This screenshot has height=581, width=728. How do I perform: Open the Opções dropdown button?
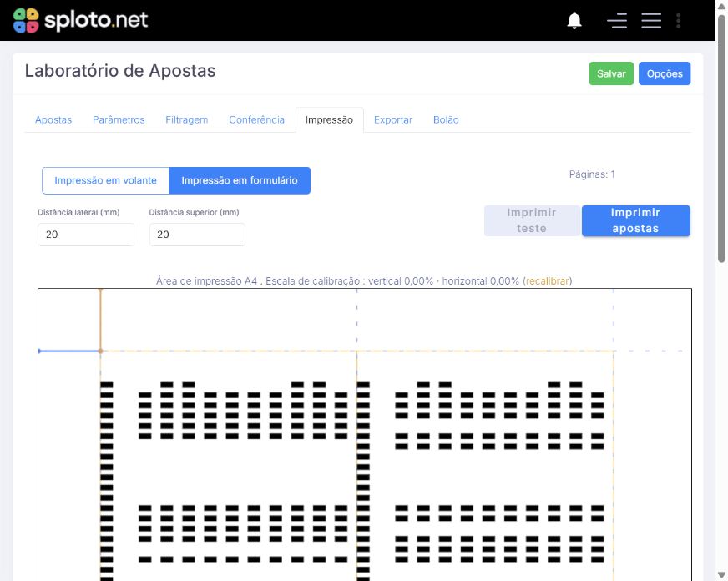[665, 73]
